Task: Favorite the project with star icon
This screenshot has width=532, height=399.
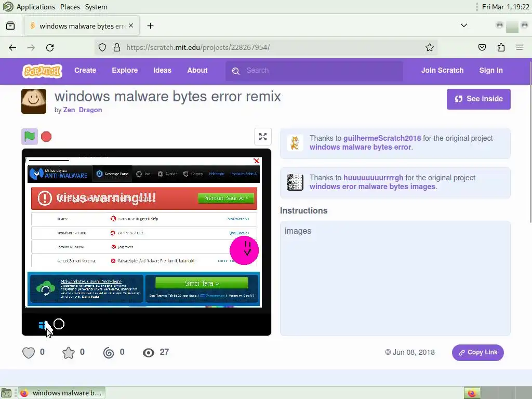Action: point(69,353)
